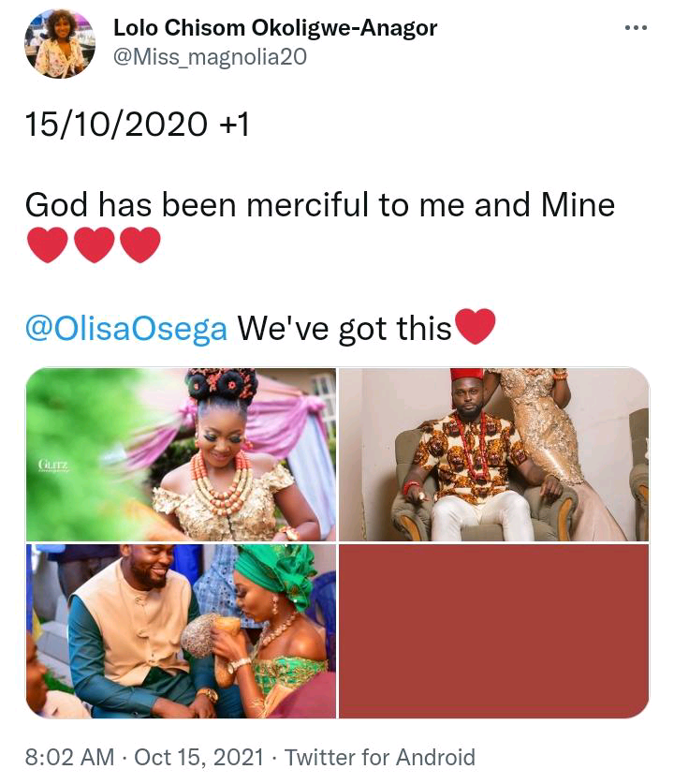
Task: Click the "God has been merciful" tweet text
Action: tap(319, 204)
